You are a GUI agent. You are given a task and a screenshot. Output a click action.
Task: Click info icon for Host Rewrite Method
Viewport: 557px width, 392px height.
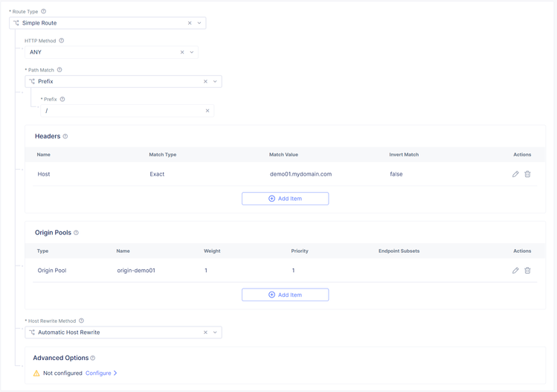82,321
